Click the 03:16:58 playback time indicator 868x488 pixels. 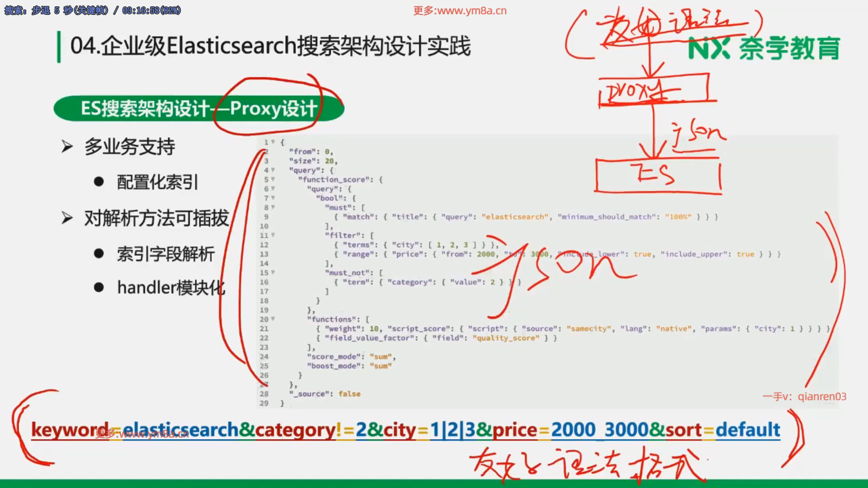(x=140, y=10)
